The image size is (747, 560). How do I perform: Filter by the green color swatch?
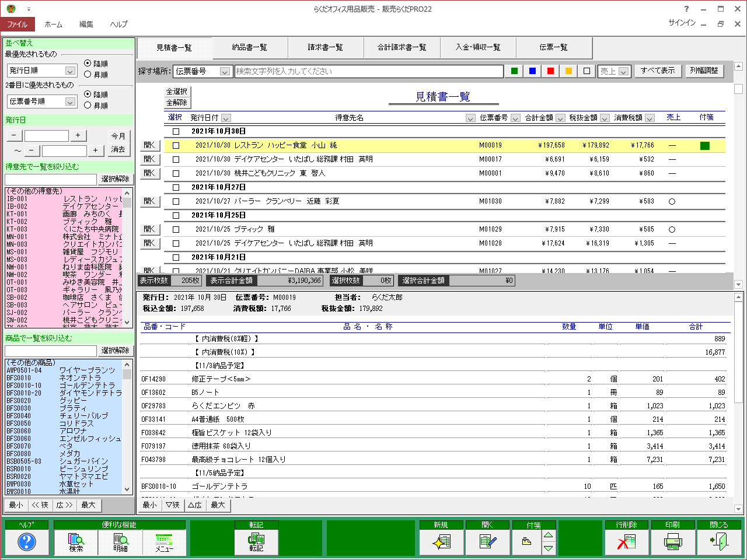coord(514,71)
